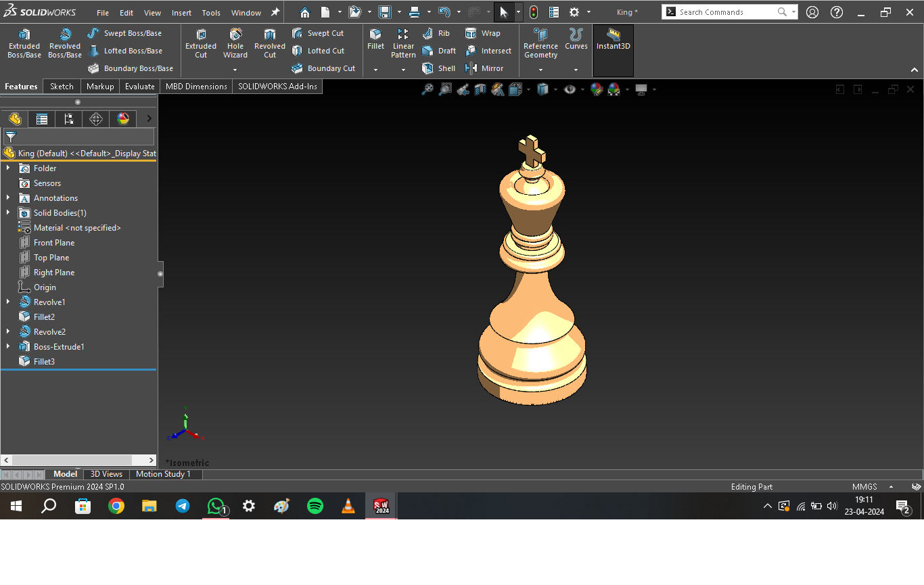Viewport: 924px width, 585px height.
Task: Toggle the Hide/Show Items eye icon
Action: point(570,89)
